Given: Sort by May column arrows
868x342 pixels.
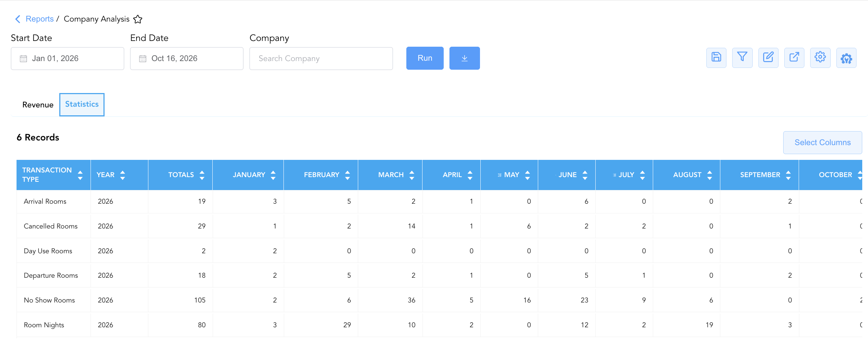Looking at the screenshot, I should coord(527,175).
